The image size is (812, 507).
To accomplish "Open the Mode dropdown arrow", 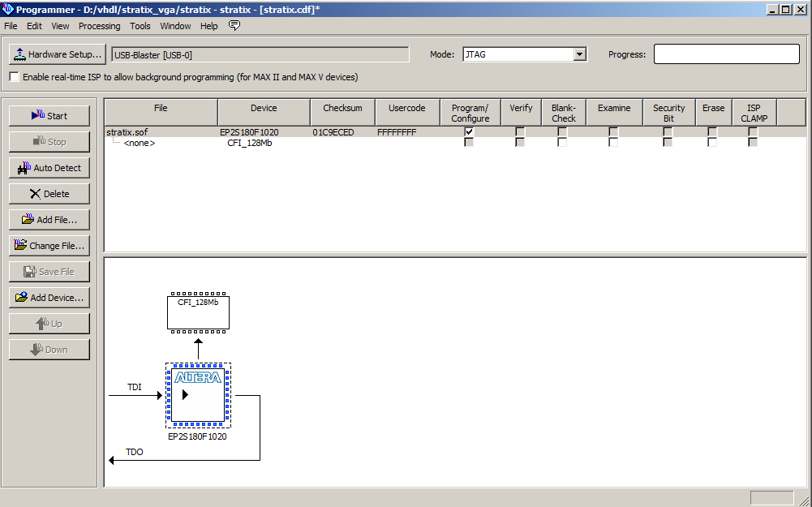I will 580,54.
